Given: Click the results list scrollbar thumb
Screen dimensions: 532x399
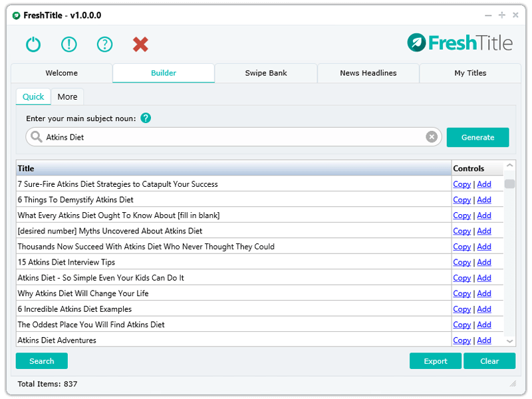Looking at the screenshot, I should 509,184.
